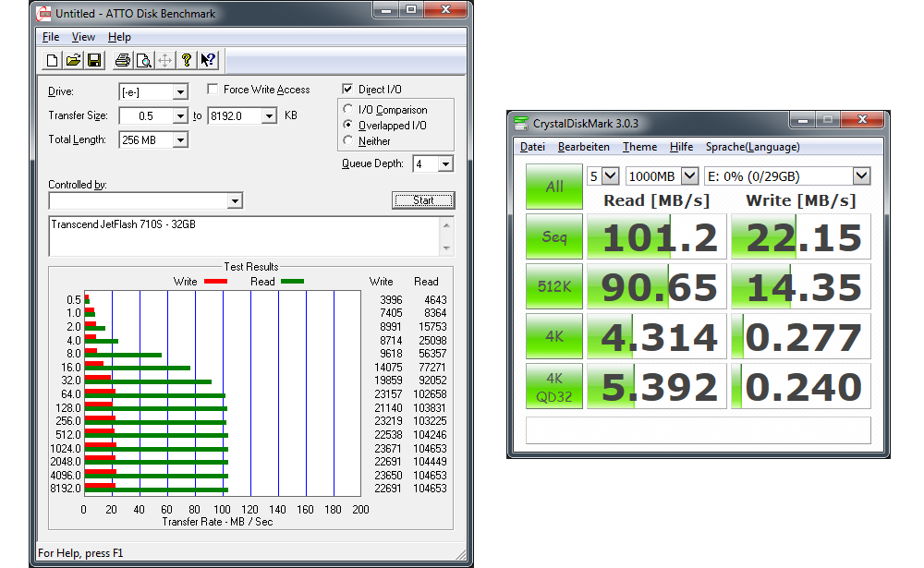Toggle the Direct I/O checkbox

click(347, 89)
